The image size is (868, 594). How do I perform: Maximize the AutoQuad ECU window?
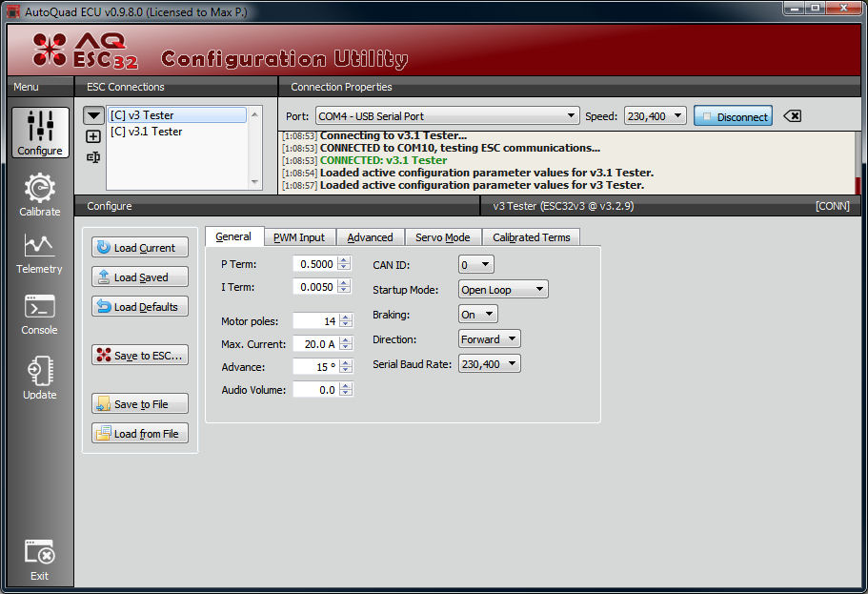pyautogui.click(x=816, y=8)
